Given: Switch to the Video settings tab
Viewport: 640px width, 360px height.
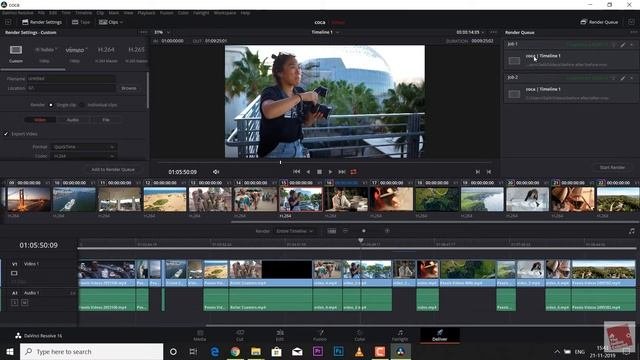Looking at the screenshot, I should [x=40, y=120].
